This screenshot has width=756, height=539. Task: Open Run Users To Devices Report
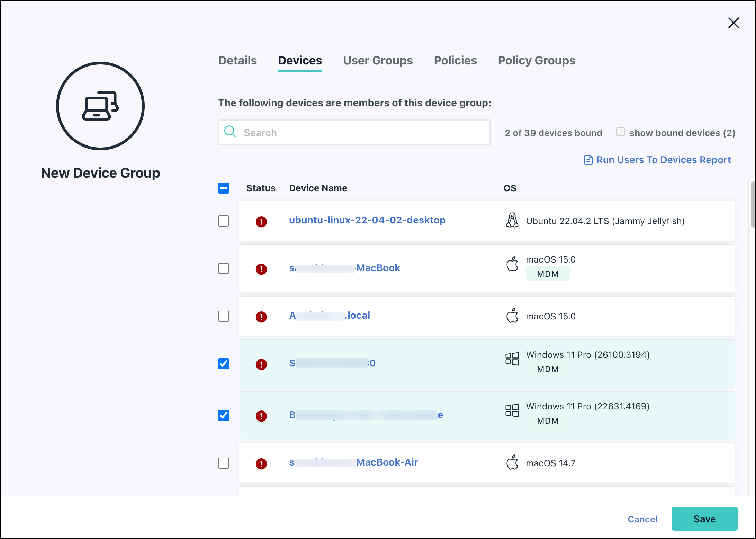point(663,160)
